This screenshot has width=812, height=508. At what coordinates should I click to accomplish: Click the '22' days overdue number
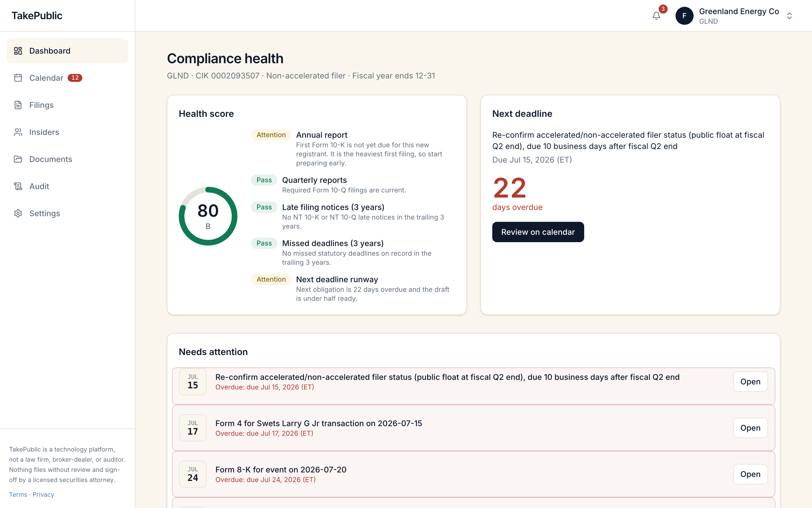[509, 188]
